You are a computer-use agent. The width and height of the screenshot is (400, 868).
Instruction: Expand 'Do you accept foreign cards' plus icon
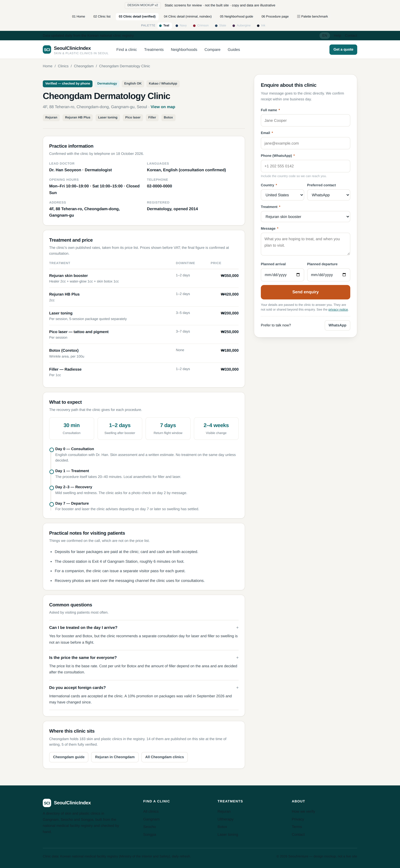pyautogui.click(x=237, y=687)
